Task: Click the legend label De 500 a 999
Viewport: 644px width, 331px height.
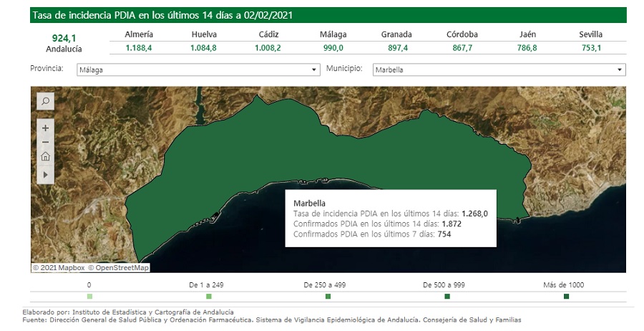Action: coord(444,285)
